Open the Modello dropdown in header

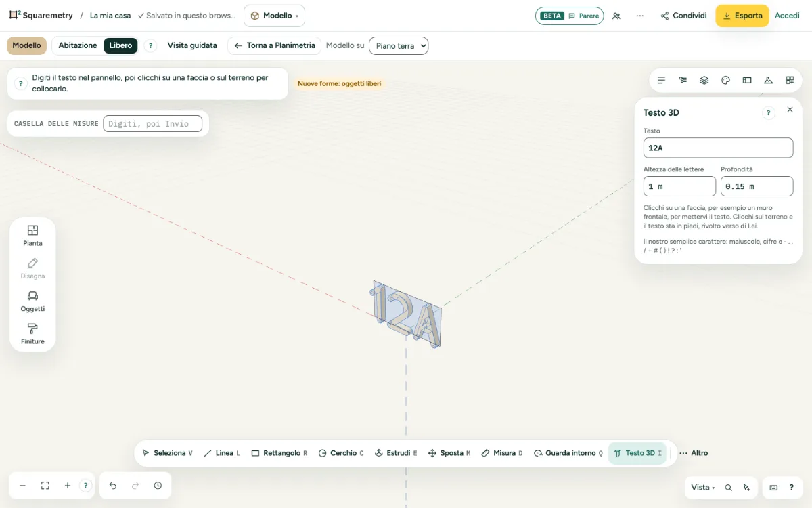[x=274, y=16]
